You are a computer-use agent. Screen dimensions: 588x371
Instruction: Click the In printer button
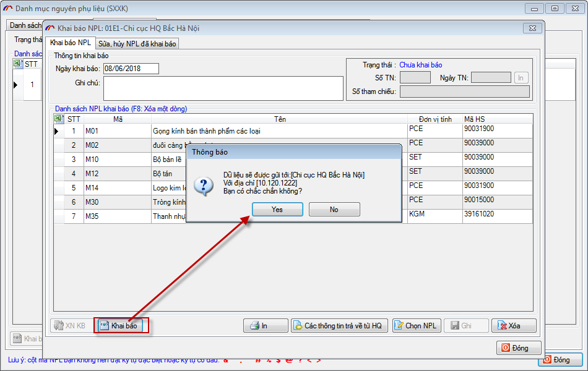(x=266, y=326)
